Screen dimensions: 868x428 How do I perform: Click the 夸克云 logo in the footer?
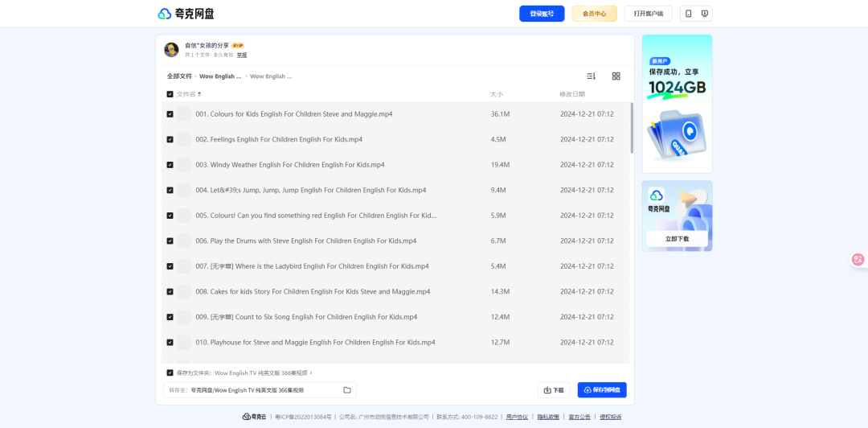coord(254,417)
